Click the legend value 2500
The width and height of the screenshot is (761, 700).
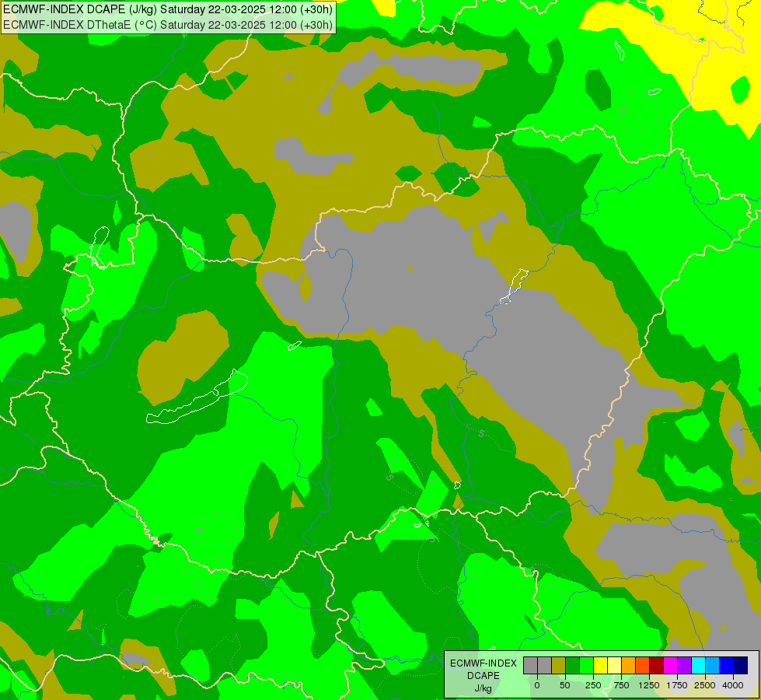click(705, 685)
